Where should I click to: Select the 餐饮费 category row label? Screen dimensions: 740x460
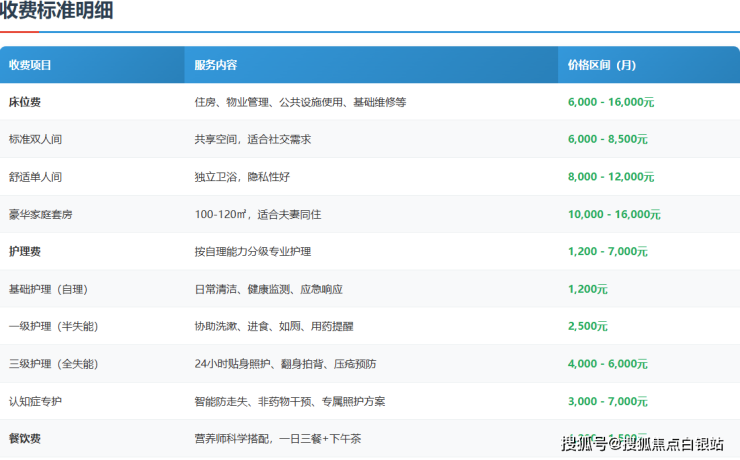point(24,438)
